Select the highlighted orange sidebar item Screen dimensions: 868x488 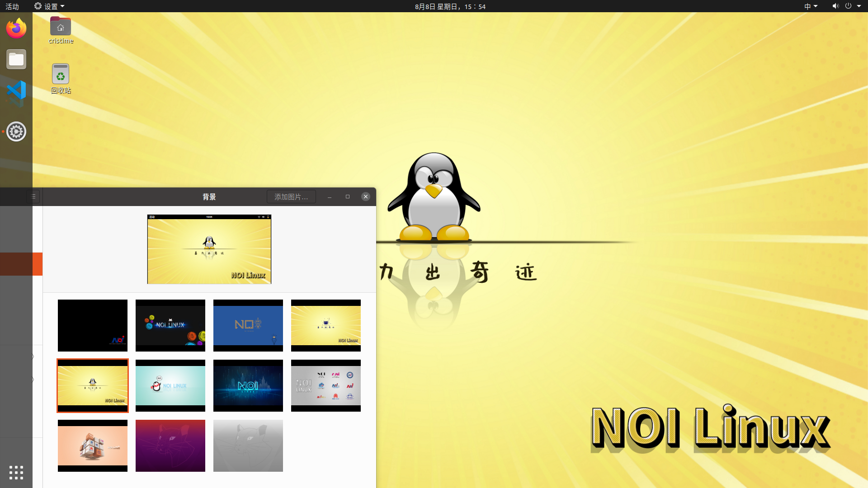[21, 264]
